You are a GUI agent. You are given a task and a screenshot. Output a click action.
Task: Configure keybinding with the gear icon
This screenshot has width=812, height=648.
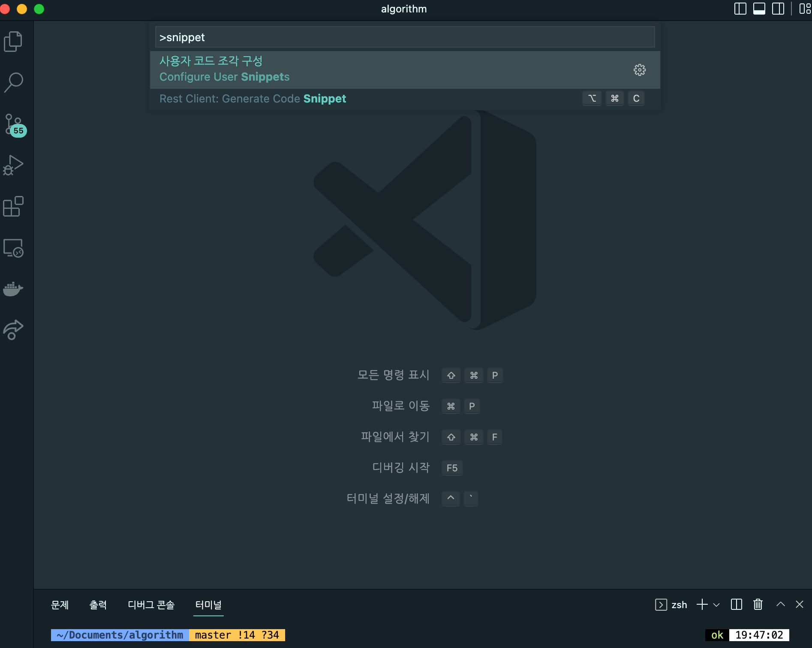point(639,70)
